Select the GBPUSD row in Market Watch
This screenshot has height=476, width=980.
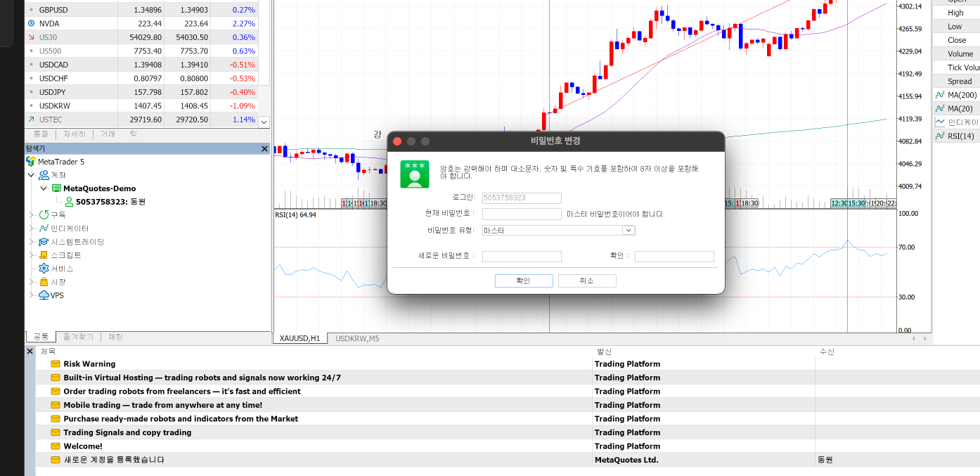pos(141,10)
